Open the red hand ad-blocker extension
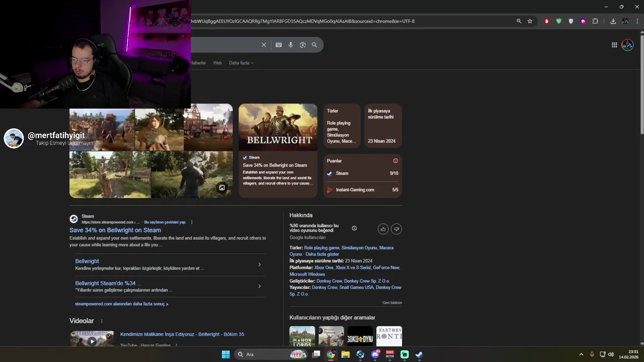 [x=546, y=21]
